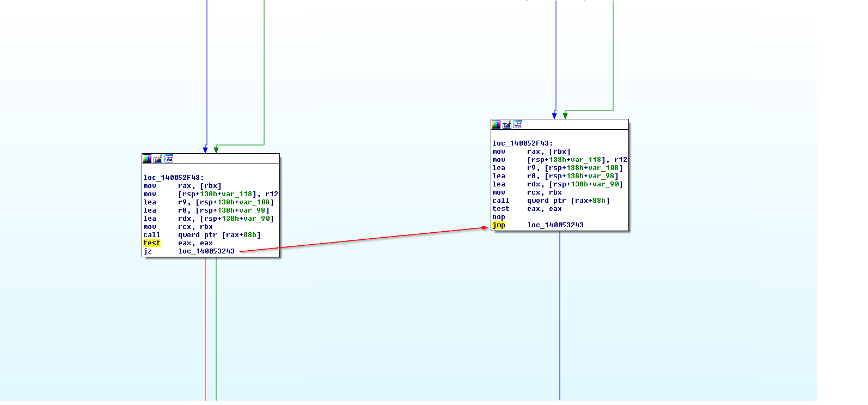The height and width of the screenshot is (405, 868).
Task: Click var_90 operand in the jz block
Action: pos(256,219)
